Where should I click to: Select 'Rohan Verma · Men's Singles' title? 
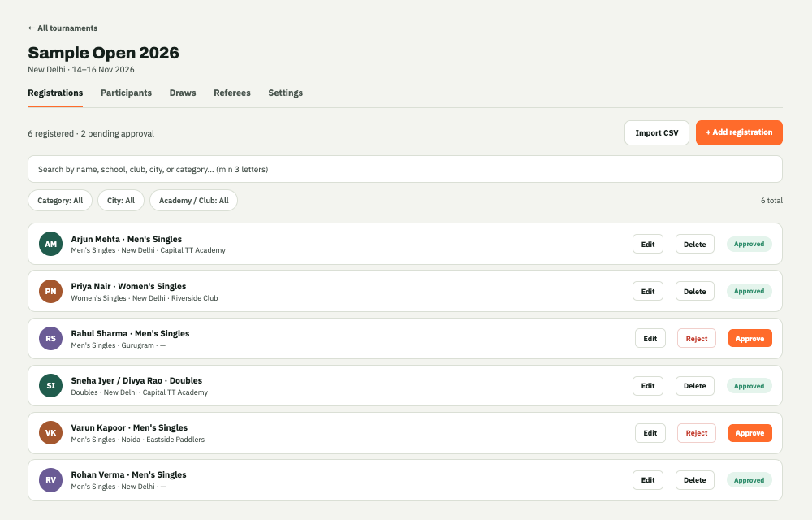pos(128,474)
